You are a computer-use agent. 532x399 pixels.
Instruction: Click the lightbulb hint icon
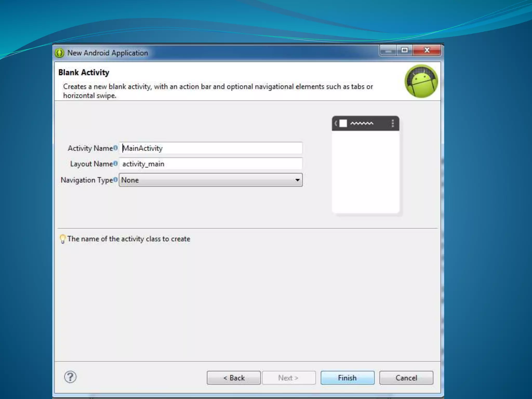coord(63,239)
